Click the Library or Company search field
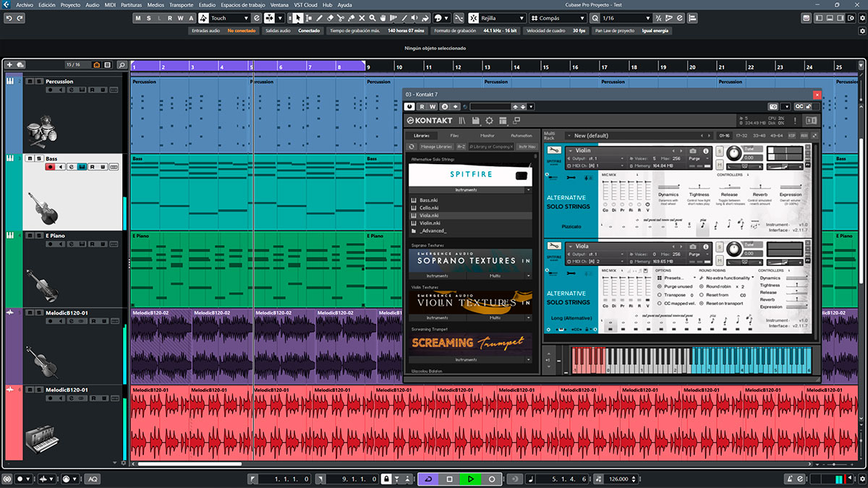 coord(491,147)
